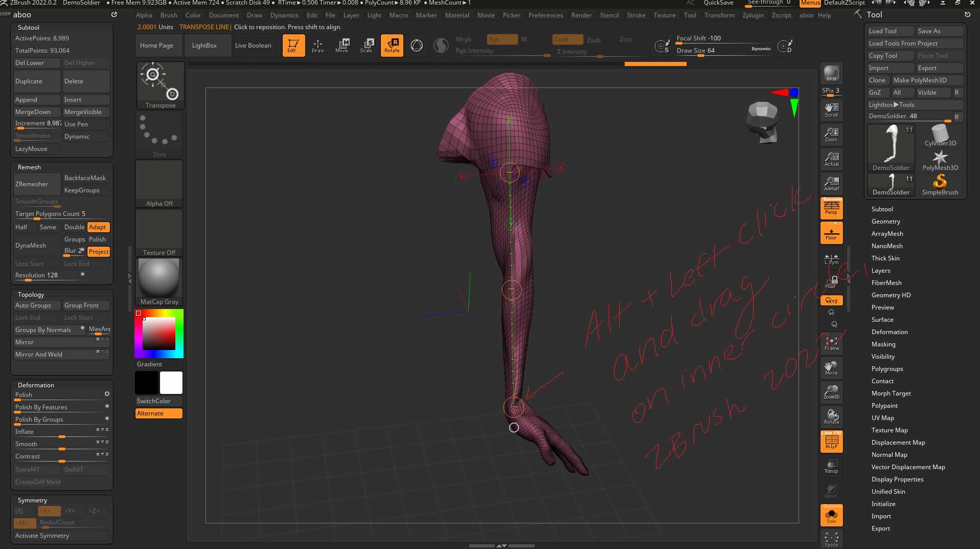
Task: Expand the Polygroups section
Action: [x=887, y=369]
